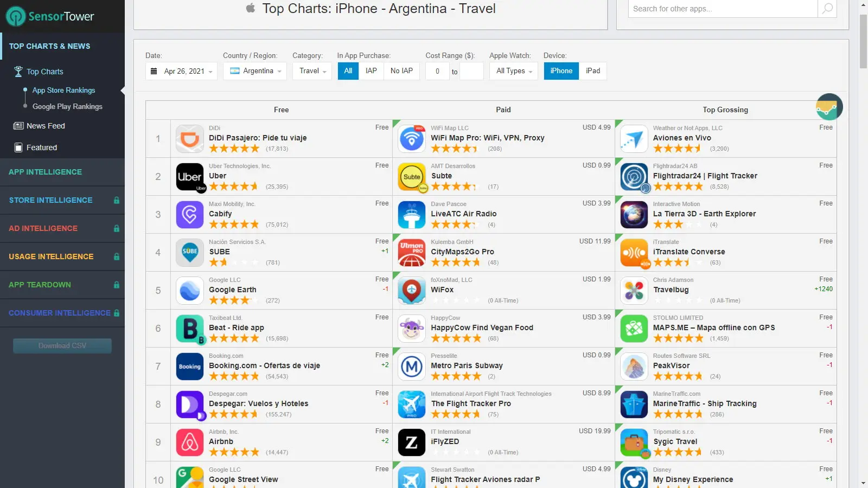Open the Despegar: Vuelos y Hoteles link
Viewport: 868px width, 488px height.
point(259,404)
